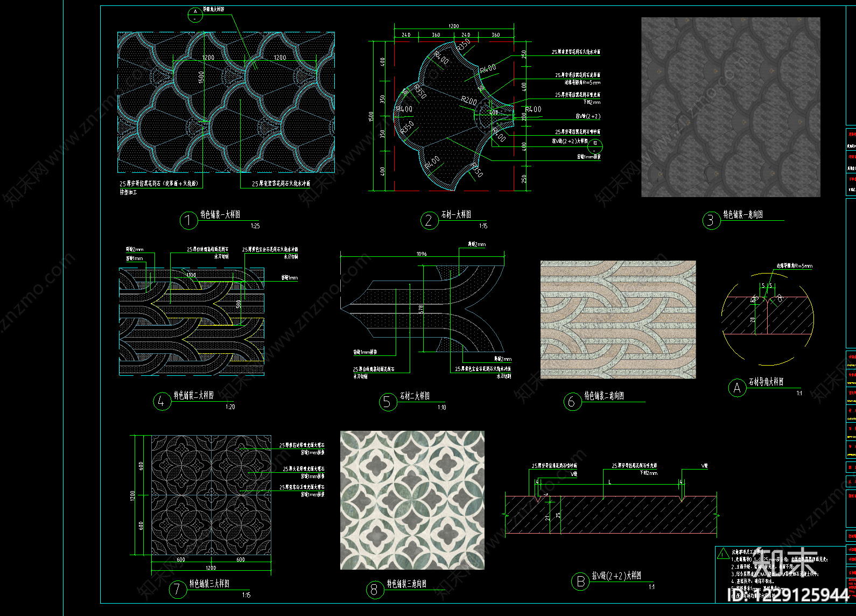856x616 pixels.
Task: Pick the title 特色铺装三大样图
Action: point(209,584)
